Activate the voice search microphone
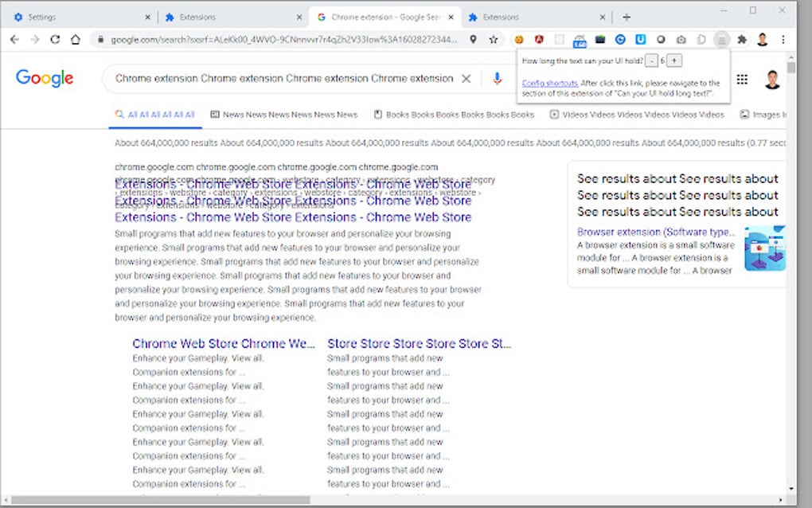Image resolution: width=812 pixels, height=508 pixels. click(x=497, y=79)
